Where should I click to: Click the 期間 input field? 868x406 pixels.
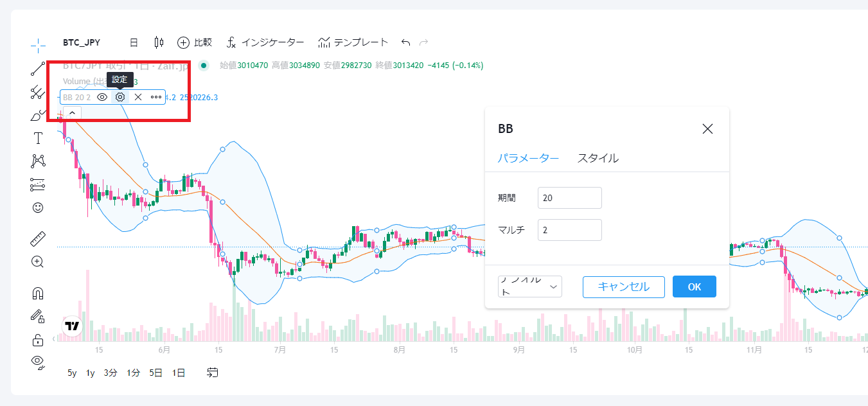click(x=569, y=198)
